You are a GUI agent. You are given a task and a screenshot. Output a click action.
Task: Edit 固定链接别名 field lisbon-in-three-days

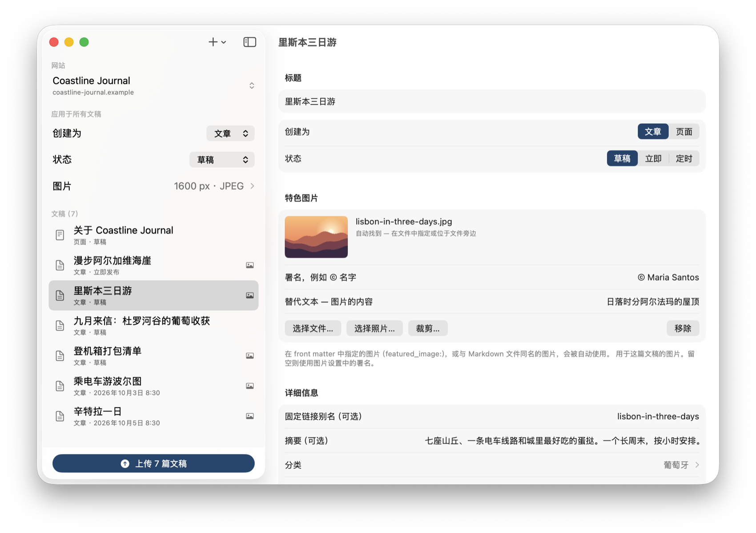pyautogui.click(x=492, y=416)
